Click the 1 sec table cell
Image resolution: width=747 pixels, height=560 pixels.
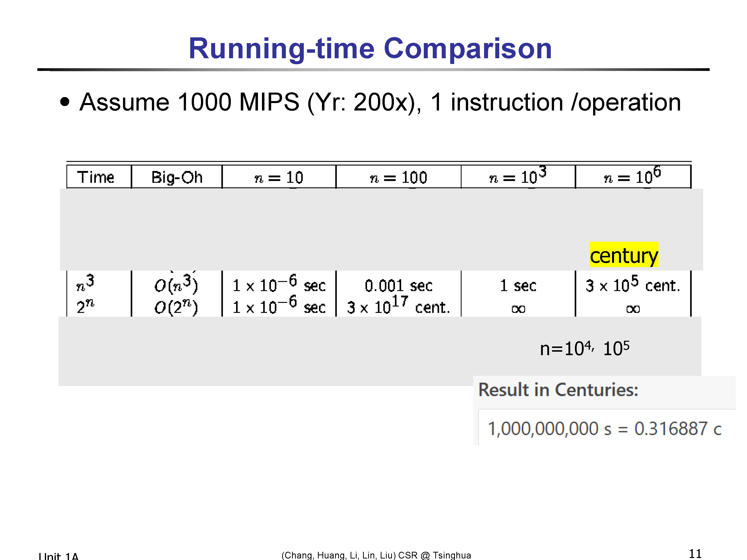coord(518,286)
